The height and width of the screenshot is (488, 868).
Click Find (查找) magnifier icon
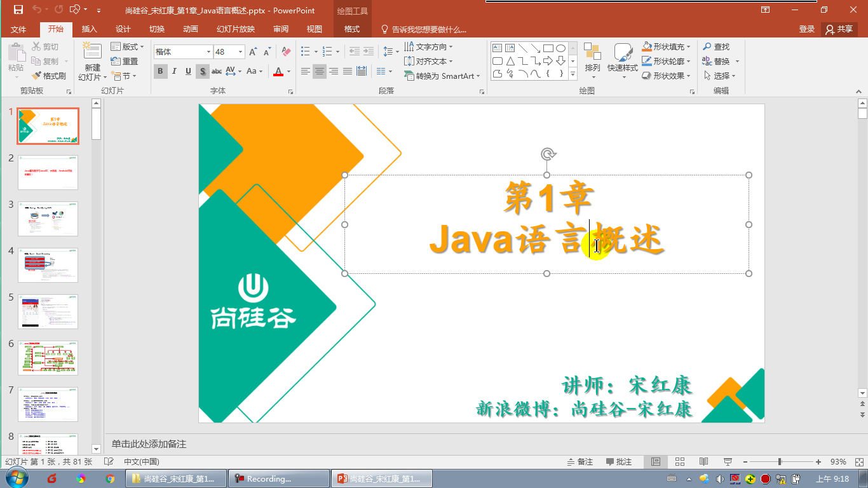tap(707, 46)
